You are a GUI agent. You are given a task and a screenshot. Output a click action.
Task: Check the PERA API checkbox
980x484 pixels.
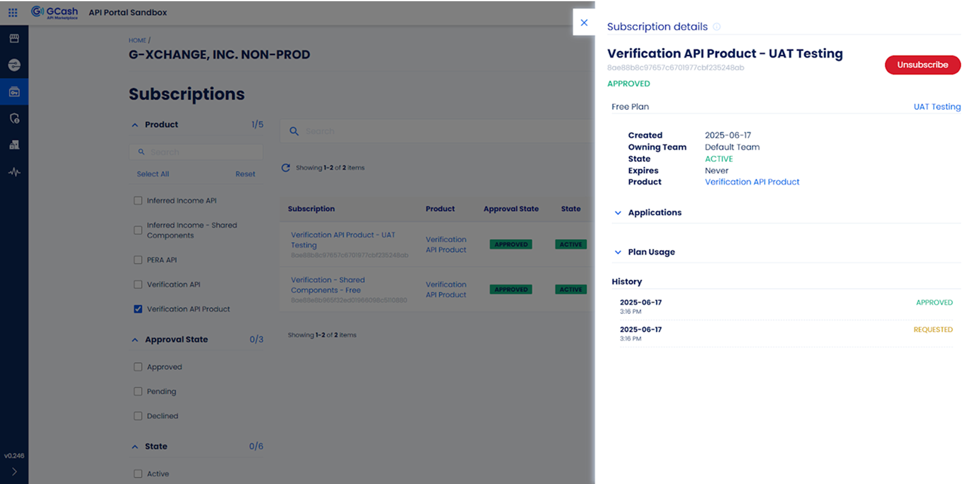(138, 260)
